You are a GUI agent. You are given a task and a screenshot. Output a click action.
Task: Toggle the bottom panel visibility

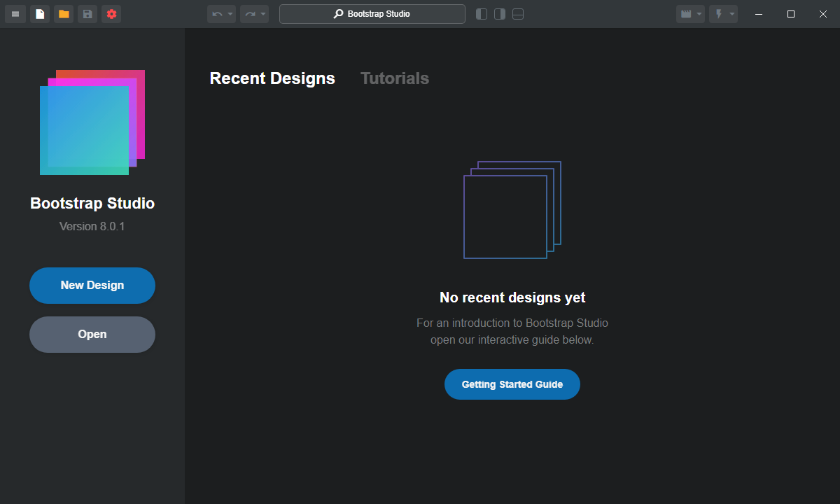pyautogui.click(x=517, y=13)
